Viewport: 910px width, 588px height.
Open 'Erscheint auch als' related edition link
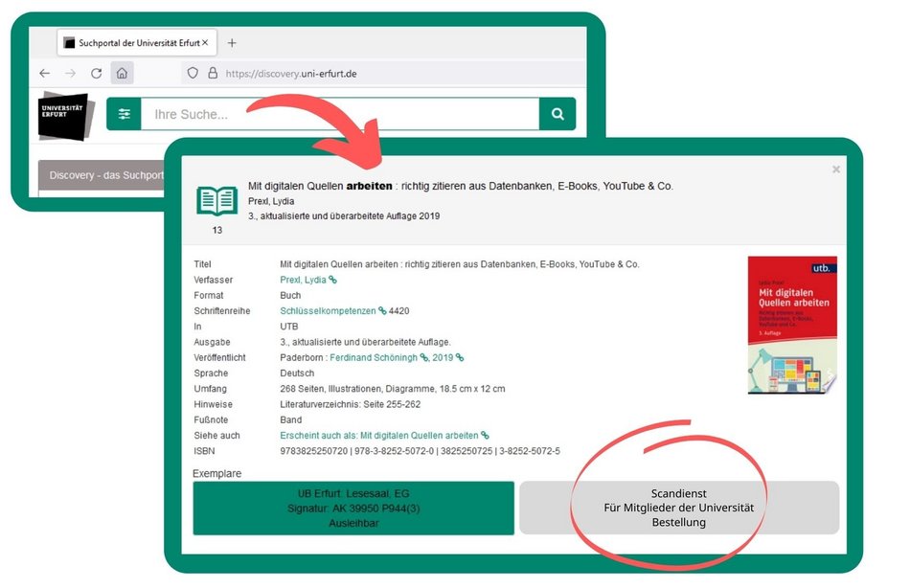pos(378,435)
